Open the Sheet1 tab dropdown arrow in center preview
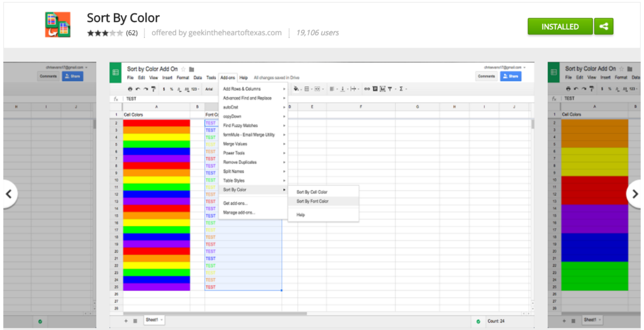The width and height of the screenshot is (644, 330). (x=162, y=320)
